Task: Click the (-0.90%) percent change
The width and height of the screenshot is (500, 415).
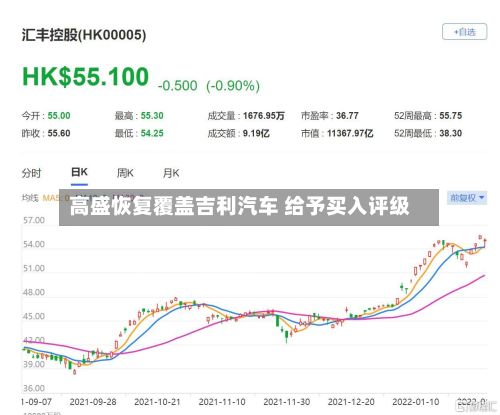Action: pyautogui.click(x=233, y=86)
